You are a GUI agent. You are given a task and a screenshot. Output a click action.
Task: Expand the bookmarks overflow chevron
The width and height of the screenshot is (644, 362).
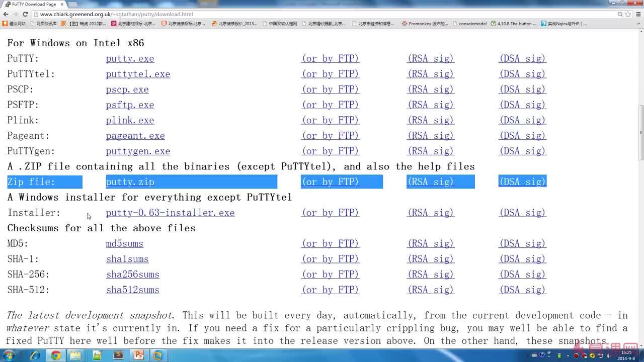(638, 23)
